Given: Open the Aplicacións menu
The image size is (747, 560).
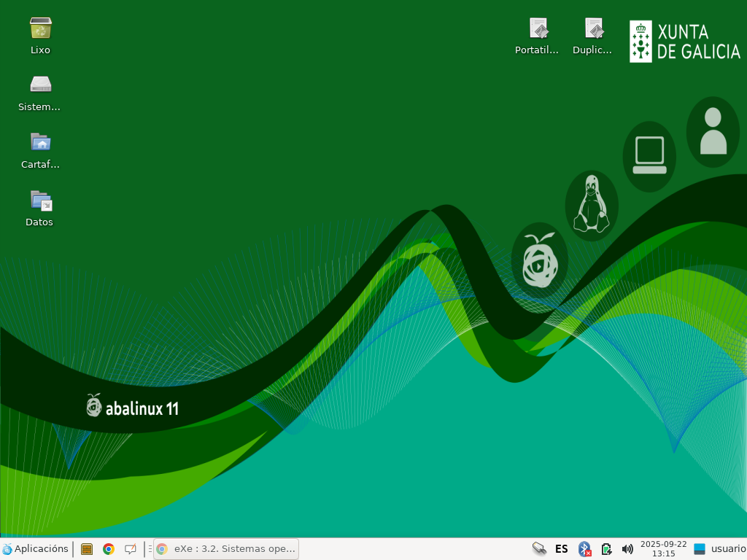Looking at the screenshot, I should coord(35,548).
